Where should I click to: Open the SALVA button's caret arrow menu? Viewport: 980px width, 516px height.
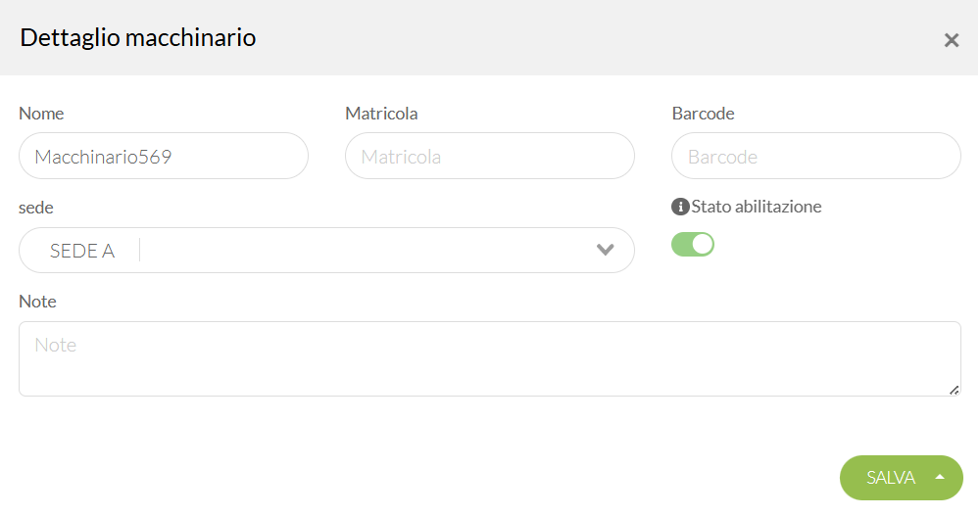coord(940,477)
